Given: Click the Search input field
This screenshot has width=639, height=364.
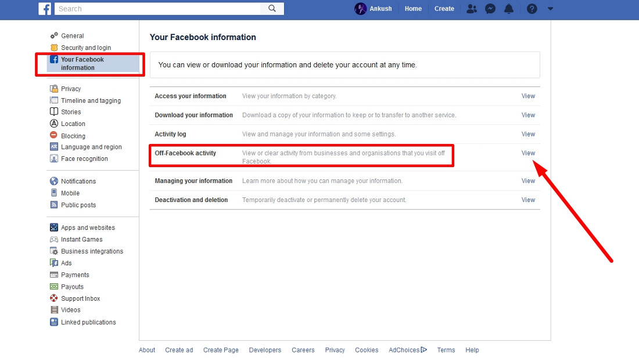Looking at the screenshot, I should point(157,9).
